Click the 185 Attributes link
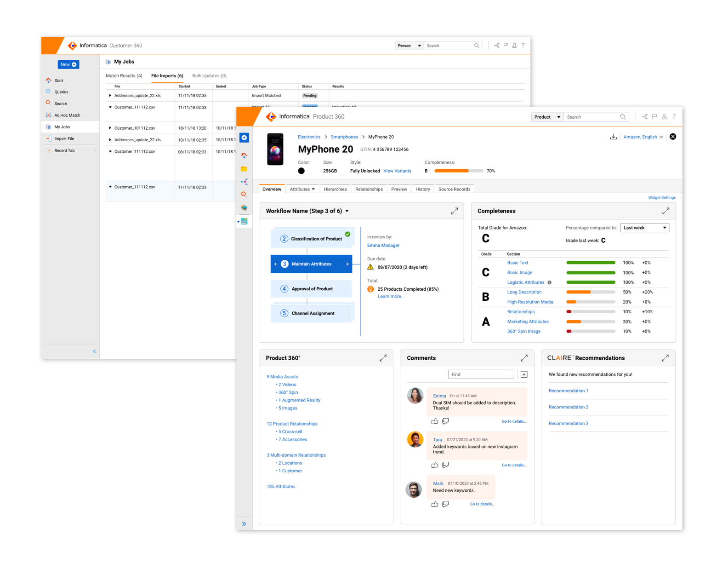The height and width of the screenshot is (563, 728). pos(281,487)
